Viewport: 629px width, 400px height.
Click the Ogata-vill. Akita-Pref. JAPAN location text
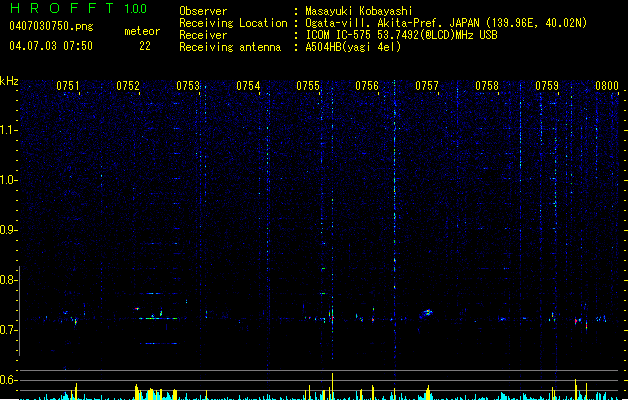tap(446, 23)
